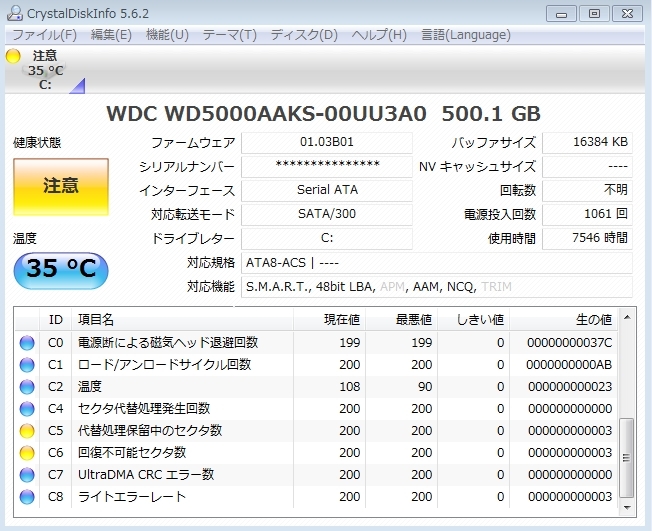652x531 pixels.
Task: Click the 最悪値 column header
Action: [x=401, y=320]
